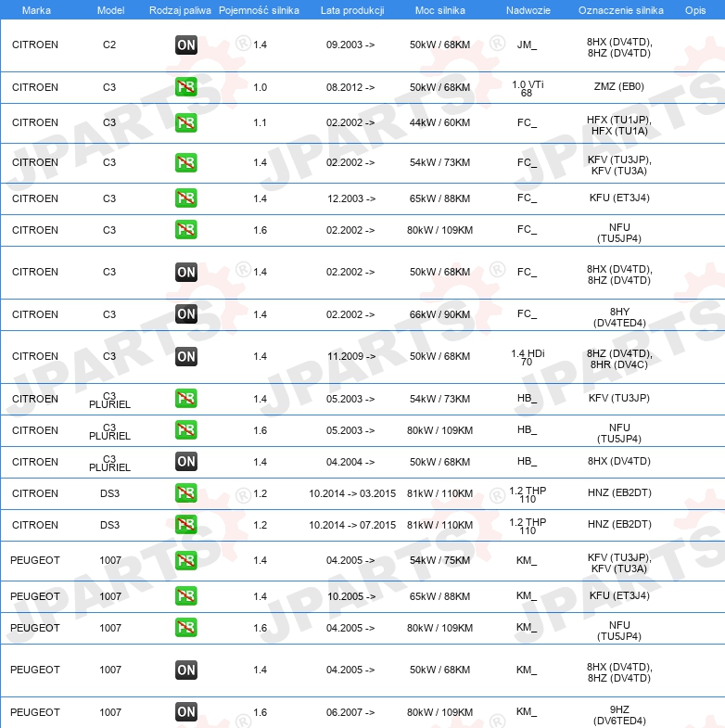Select the DS3 model in the 03.2015 row
This screenshot has height=728, width=725.
pyautogui.click(x=110, y=493)
